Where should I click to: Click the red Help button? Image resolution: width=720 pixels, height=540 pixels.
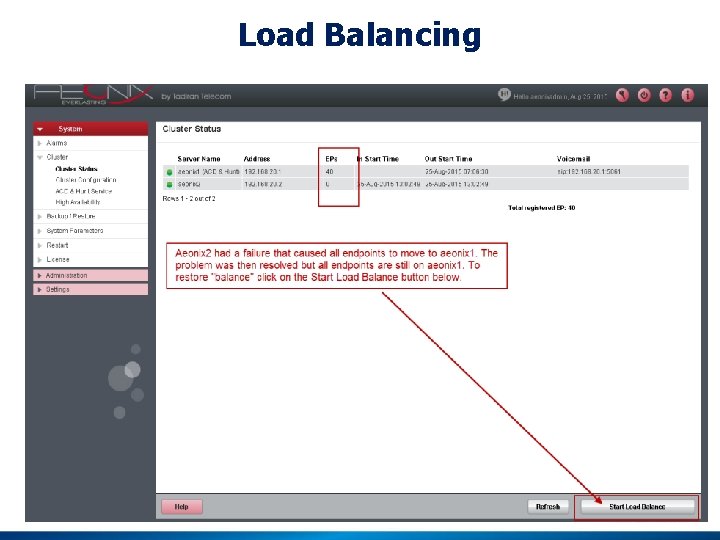tap(181, 506)
